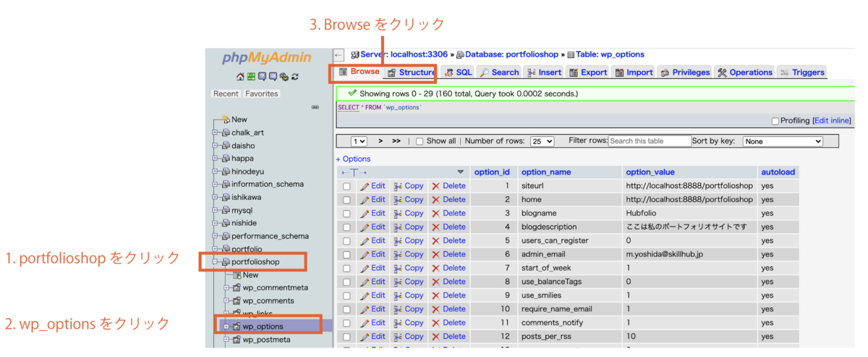Go to next page with > button
Viewport: 868px width, 357px height.
coord(380,142)
